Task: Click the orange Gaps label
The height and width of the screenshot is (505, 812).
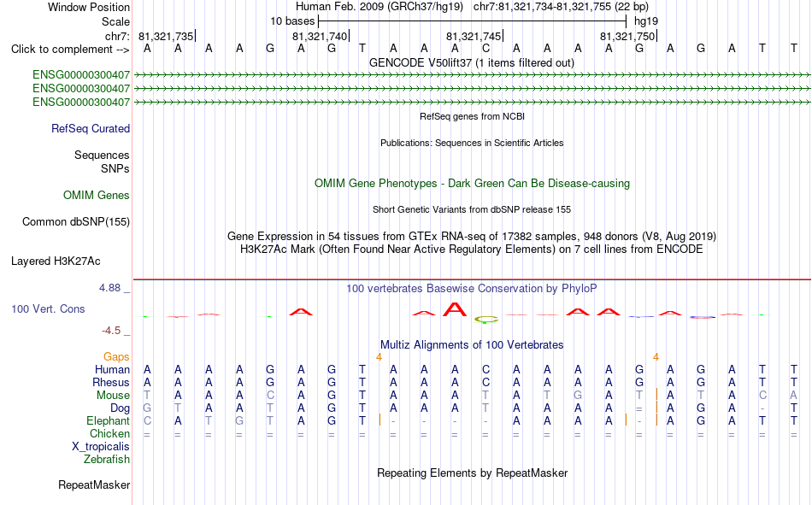Action: [116, 356]
